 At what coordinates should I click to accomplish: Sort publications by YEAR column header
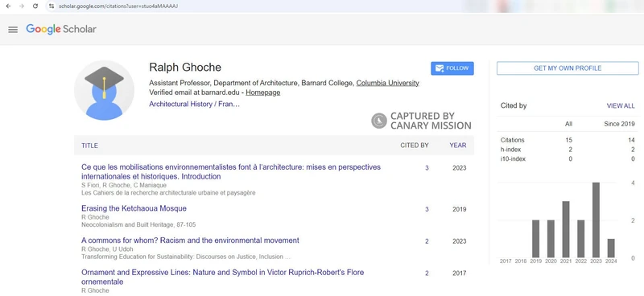click(x=457, y=146)
